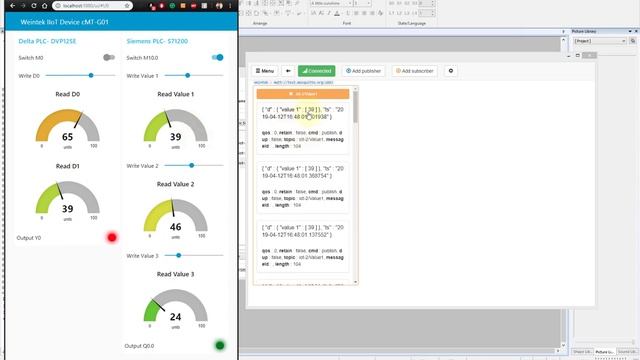640x360 pixels.
Task: Close the Picture Library panel
Action: coord(636,31)
